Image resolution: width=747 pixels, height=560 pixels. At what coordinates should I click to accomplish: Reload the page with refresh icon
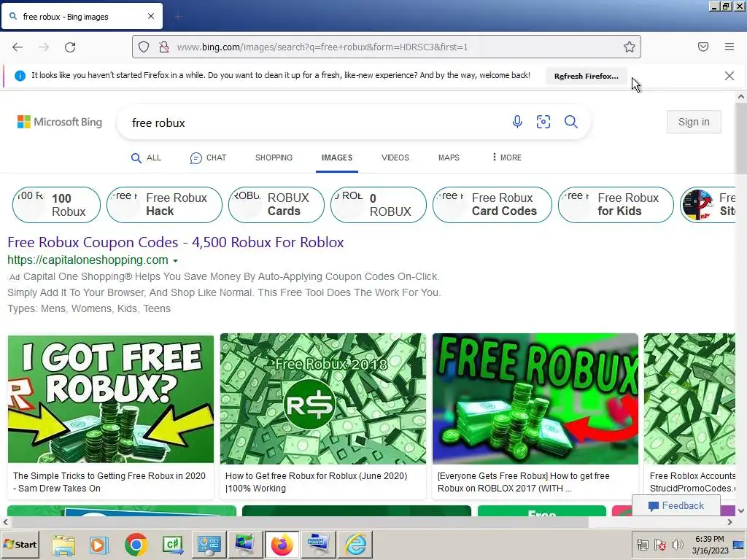click(x=70, y=47)
